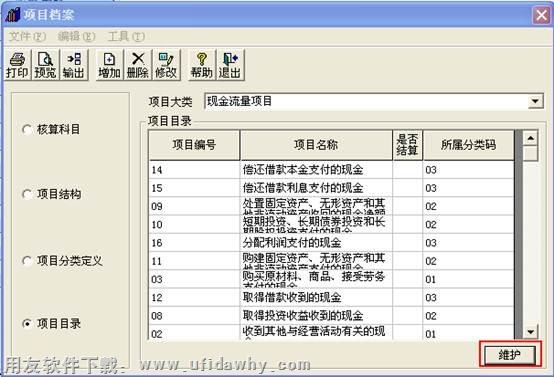
Task: Select row 偿还借款本金支付的现金
Action: [331, 170]
